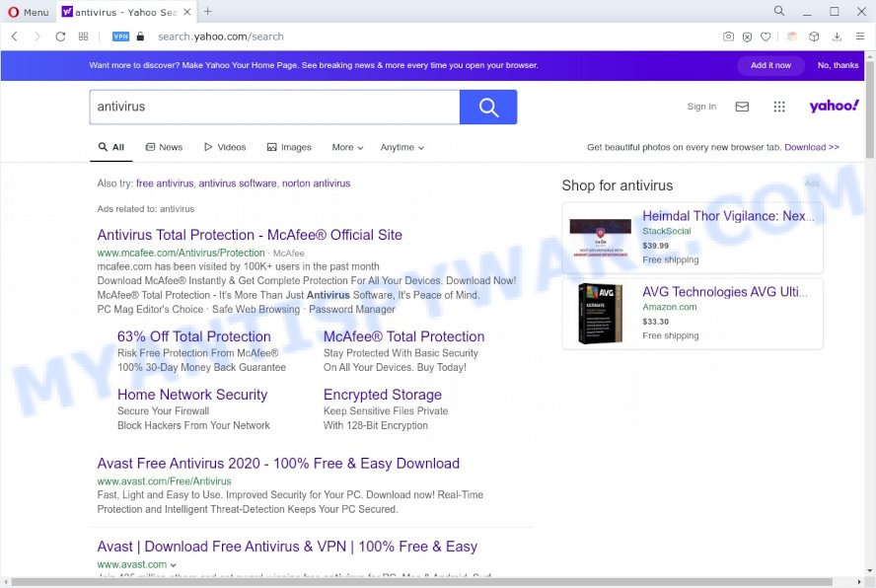Expand the www.avast.com dropdown arrow

point(174,565)
